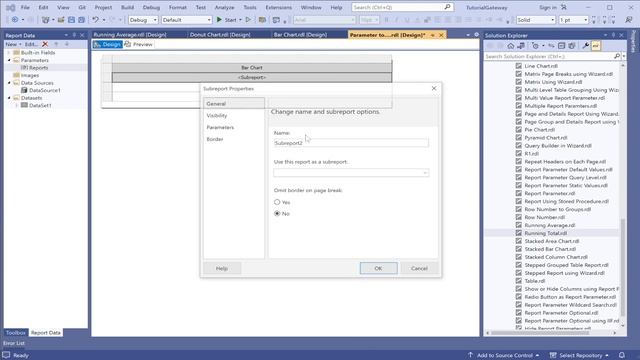Click Pending Changes Filter icon in Solution Explorer
The height and width of the screenshot is (360, 640).
pos(535,46)
